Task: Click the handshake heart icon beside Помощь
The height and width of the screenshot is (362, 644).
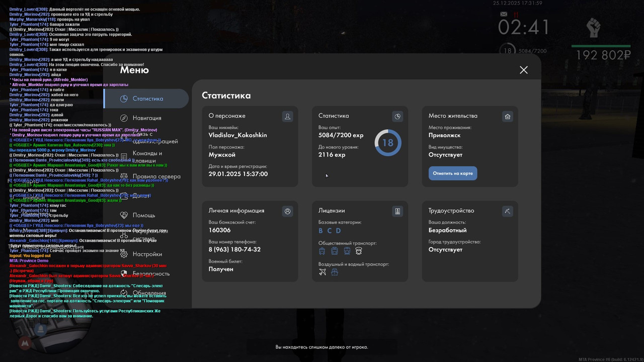Action: (124, 215)
